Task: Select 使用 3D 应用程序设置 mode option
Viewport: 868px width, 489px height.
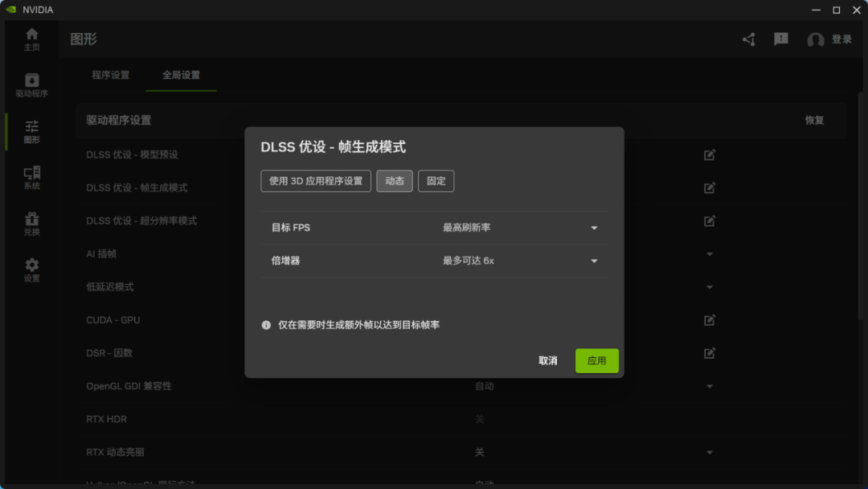Action: pyautogui.click(x=316, y=181)
